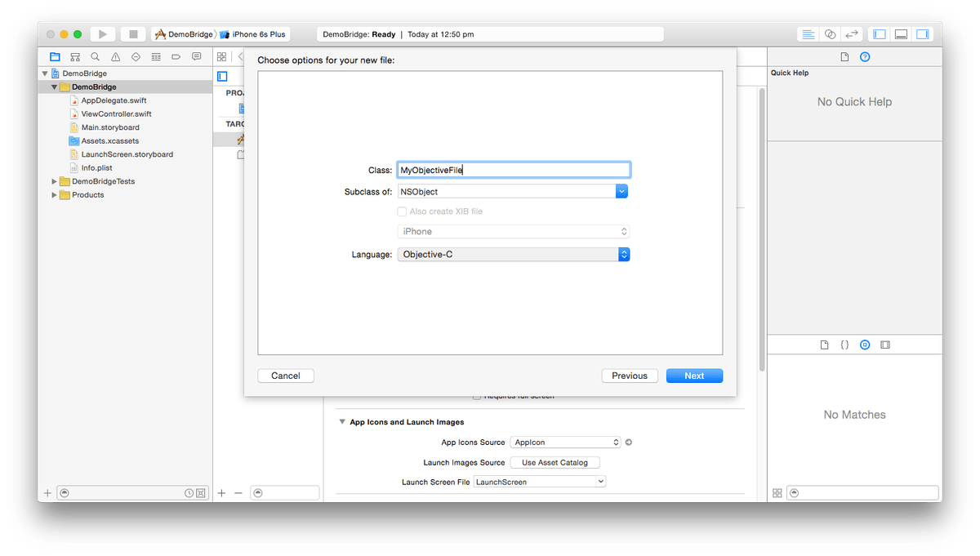Show the Standard editor
The image size is (980, 556).
pos(808,34)
